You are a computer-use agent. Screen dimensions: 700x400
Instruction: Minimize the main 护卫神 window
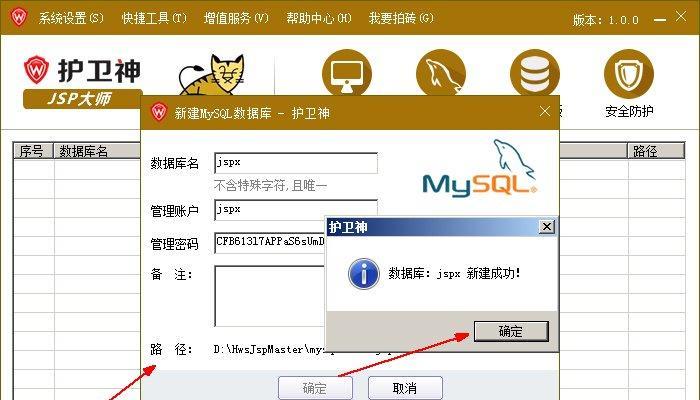click(x=660, y=20)
